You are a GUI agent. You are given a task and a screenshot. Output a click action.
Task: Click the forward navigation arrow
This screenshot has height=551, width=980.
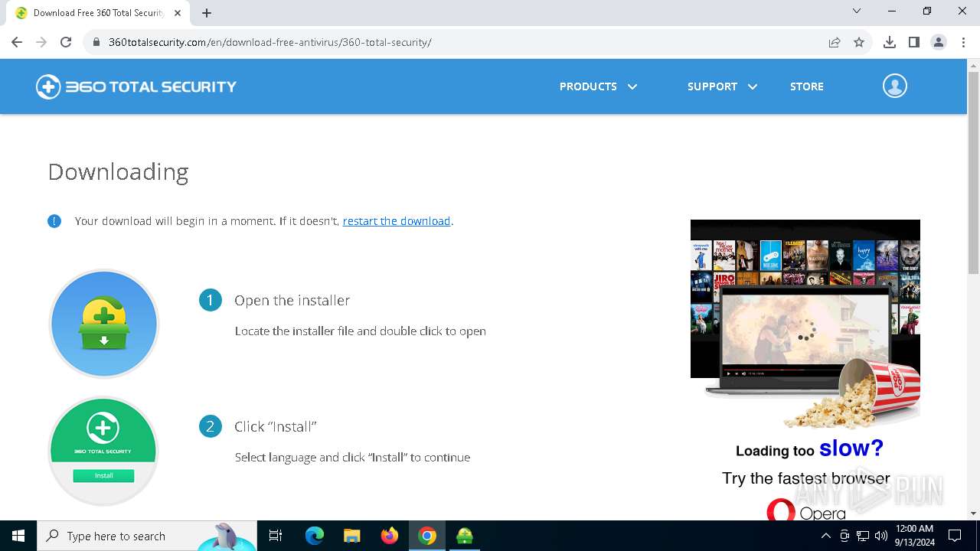41,42
